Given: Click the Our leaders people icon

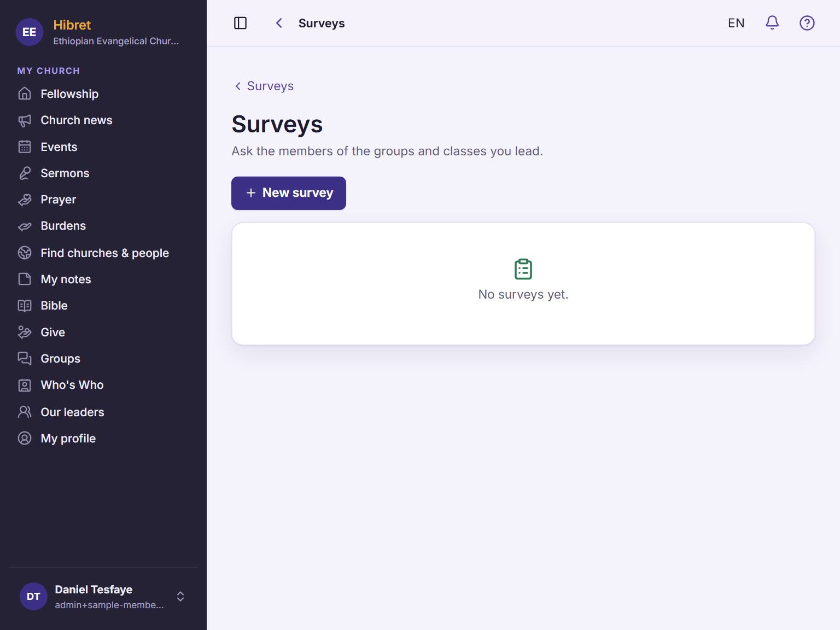Looking at the screenshot, I should (x=25, y=412).
